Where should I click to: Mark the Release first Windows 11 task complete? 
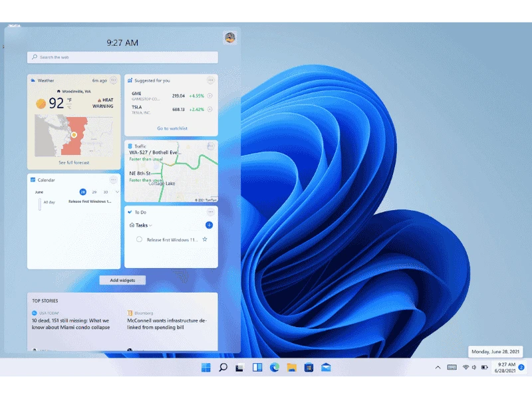(x=139, y=239)
